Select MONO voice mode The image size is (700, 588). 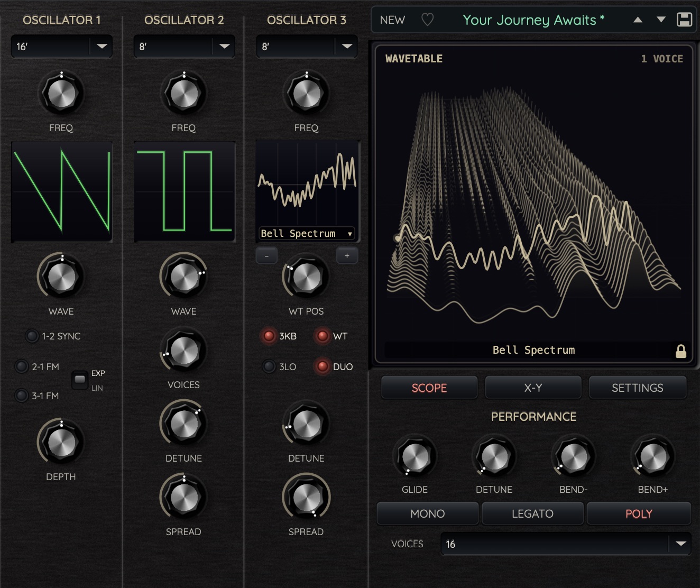pyautogui.click(x=427, y=513)
